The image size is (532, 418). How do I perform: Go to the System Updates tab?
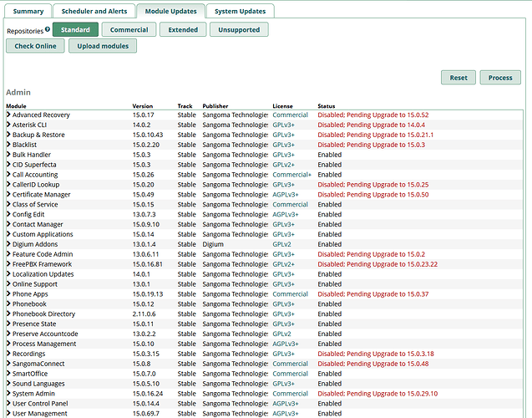(x=240, y=11)
